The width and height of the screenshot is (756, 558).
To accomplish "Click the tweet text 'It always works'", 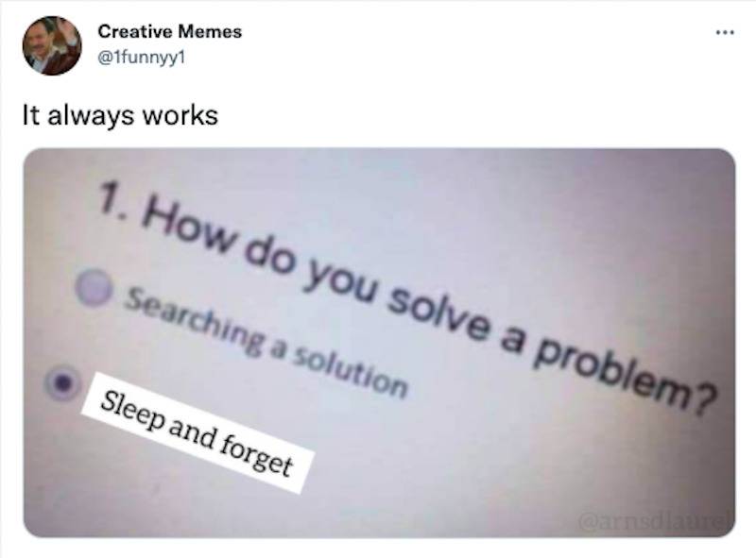I will [x=121, y=116].
